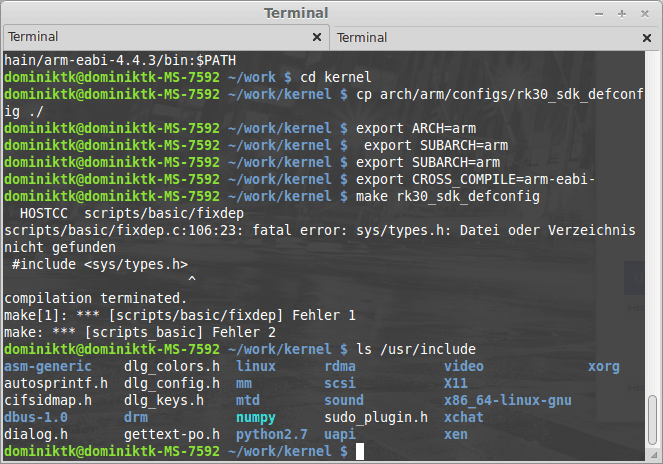Click the 'sound' directory name
Image resolution: width=663 pixels, height=464 pixels.
click(344, 401)
